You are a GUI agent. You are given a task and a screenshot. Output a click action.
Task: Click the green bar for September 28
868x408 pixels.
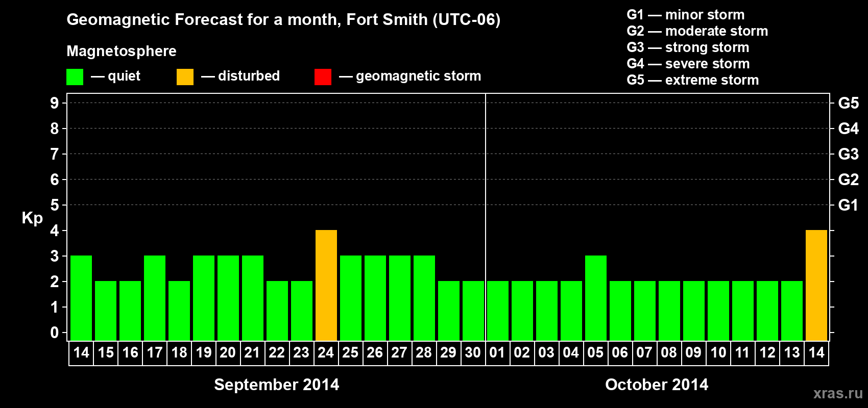pos(424,298)
